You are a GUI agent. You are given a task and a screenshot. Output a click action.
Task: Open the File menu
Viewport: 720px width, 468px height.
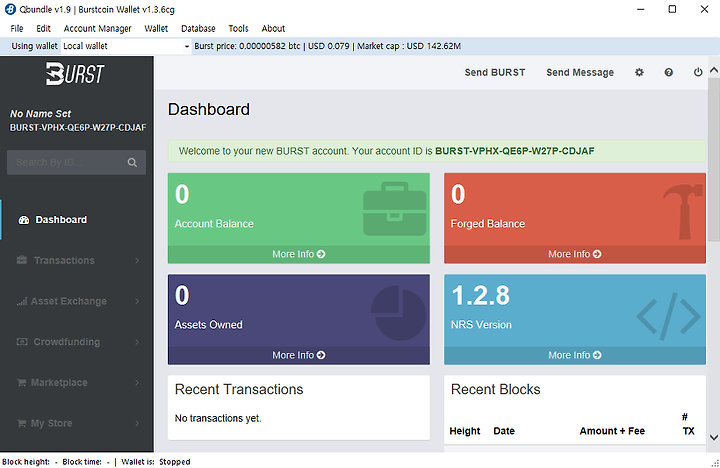click(x=17, y=28)
